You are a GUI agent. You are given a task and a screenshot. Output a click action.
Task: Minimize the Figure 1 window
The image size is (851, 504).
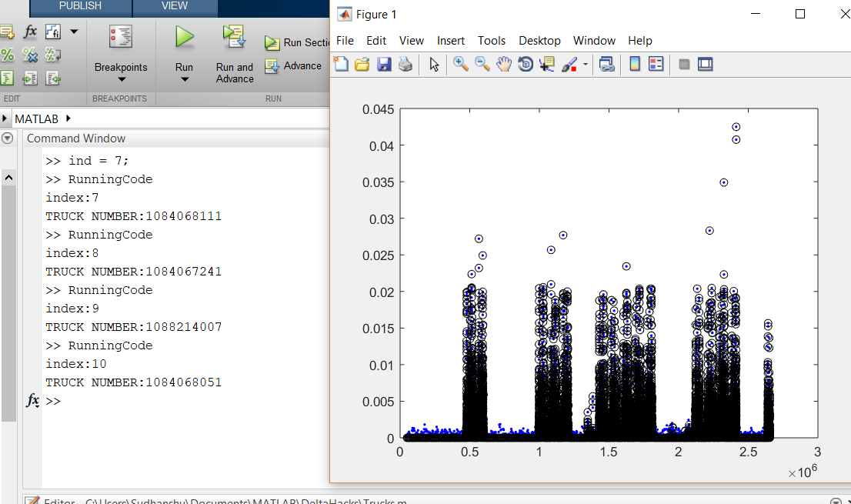tap(756, 14)
